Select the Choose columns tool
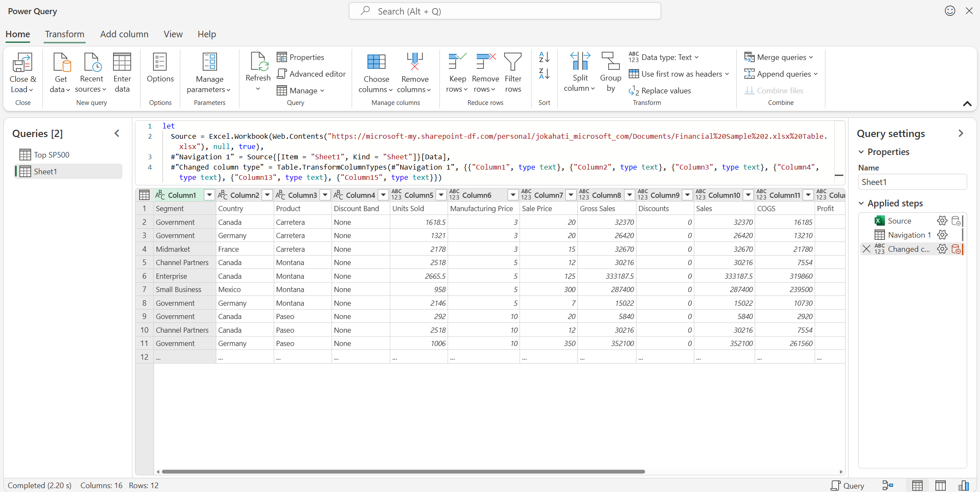The width and height of the screenshot is (980, 492). tap(376, 73)
